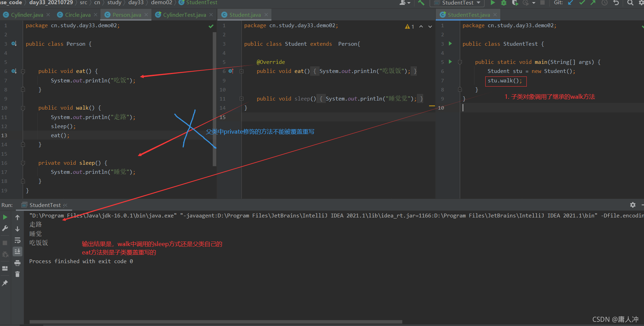
Task: Jump to next highlighted warning in Student.java
Action: point(430,27)
